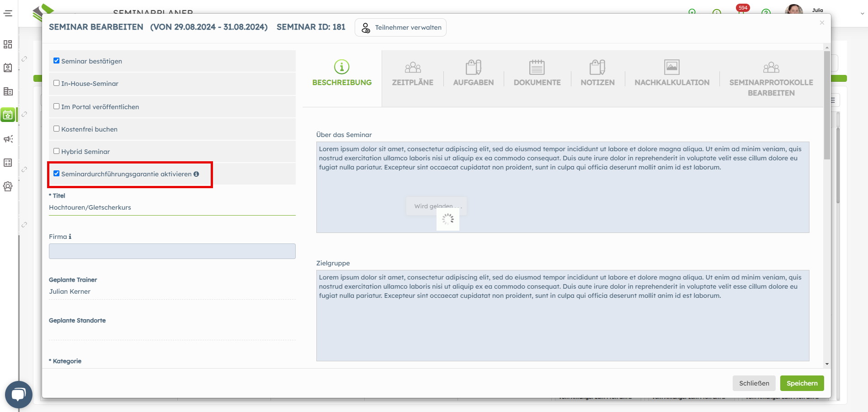Click the calculator icon in the sidebar

click(x=8, y=163)
